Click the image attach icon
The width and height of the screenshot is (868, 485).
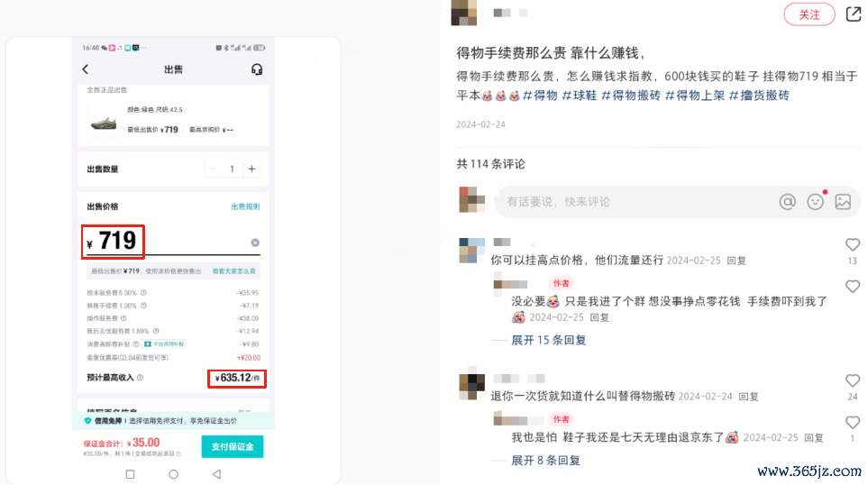point(843,202)
